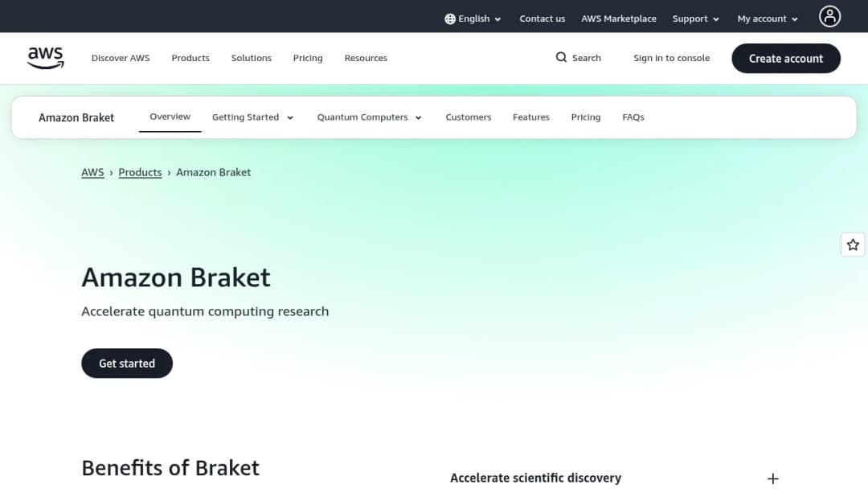
Task: Click the Search text label
Action: 586,58
